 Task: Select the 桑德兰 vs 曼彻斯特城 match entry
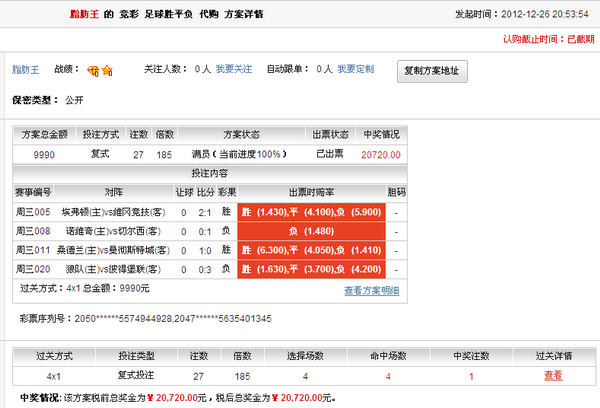pyautogui.click(x=113, y=250)
